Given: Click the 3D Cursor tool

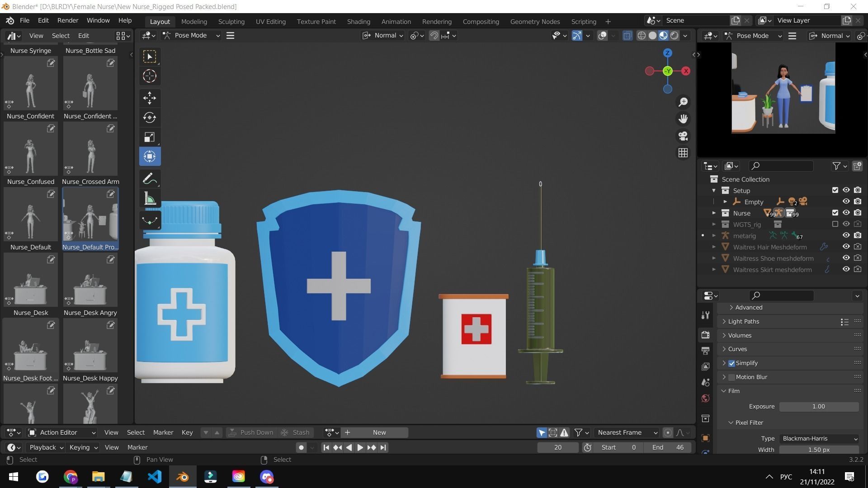Looking at the screenshot, I should [150, 76].
